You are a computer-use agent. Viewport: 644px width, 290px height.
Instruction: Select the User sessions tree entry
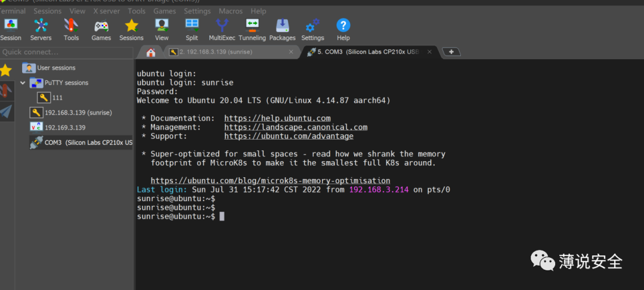[56, 68]
